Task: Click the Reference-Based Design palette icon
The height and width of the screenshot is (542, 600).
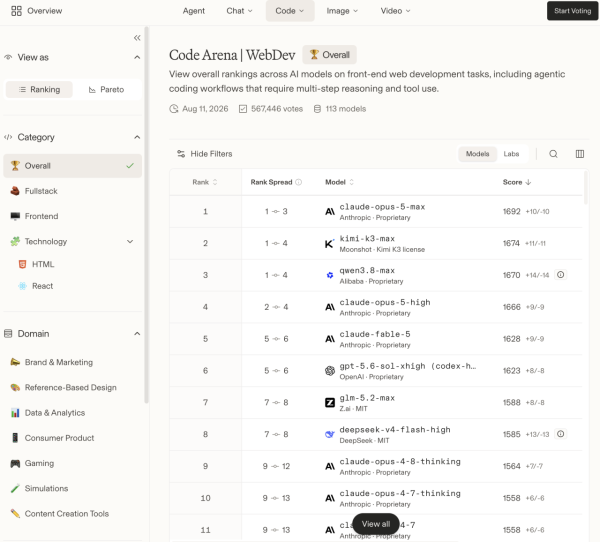Action: (x=15, y=387)
